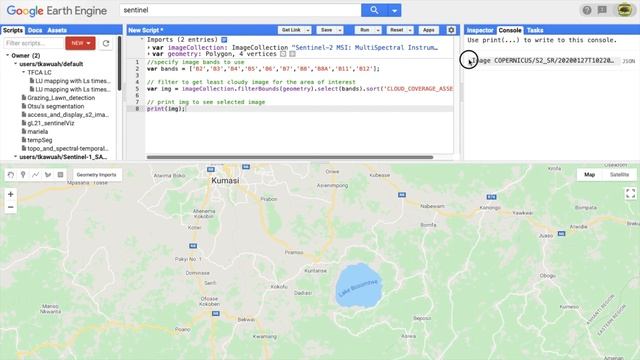Click the Filter scripts input field
Image resolution: width=640 pixels, height=360 pixels.
pos(34,43)
